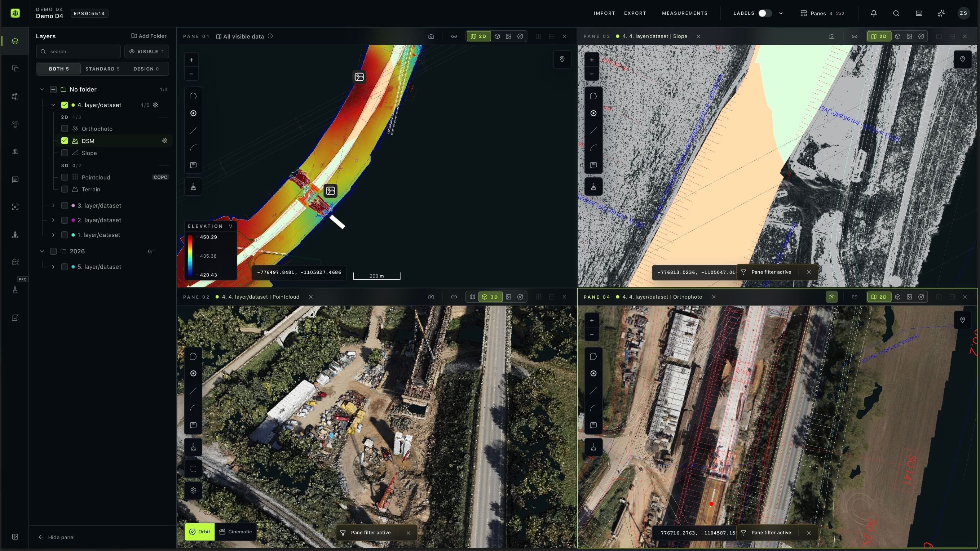This screenshot has height=551, width=980.
Task: Open the keyboard shortcuts icon in top bar
Action: click(919, 13)
